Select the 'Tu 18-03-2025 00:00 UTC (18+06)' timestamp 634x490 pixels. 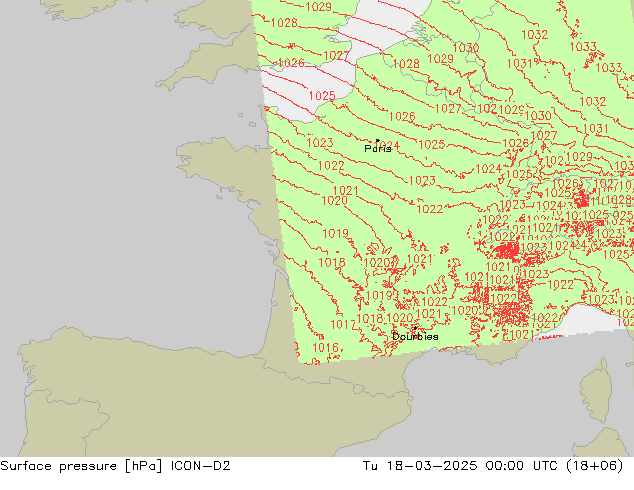[493, 466]
